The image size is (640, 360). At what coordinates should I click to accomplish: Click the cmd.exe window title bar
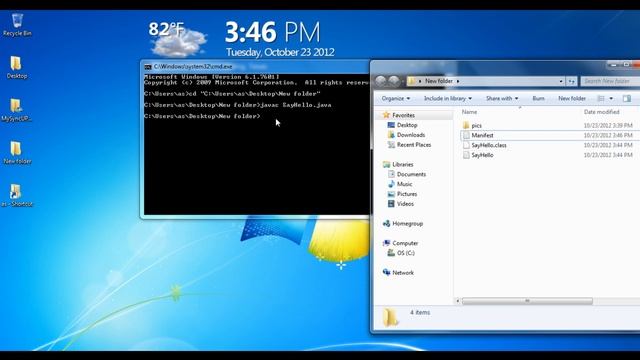click(255, 67)
